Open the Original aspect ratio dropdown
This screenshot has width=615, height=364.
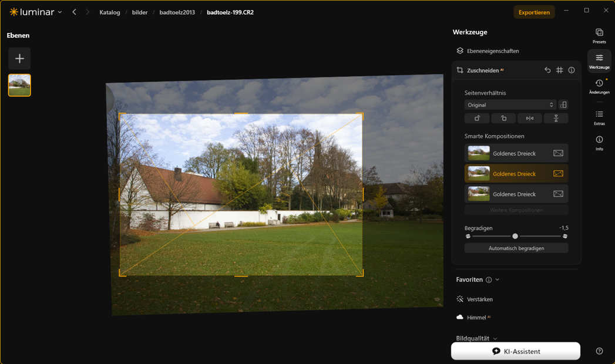tap(510, 105)
